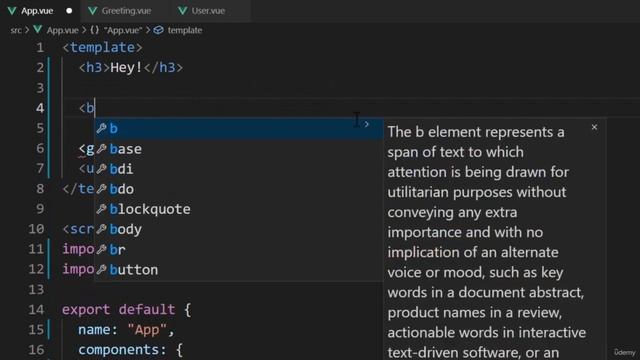Select the blockquote suggestion
The height and width of the screenshot is (360, 640).
coord(239,209)
